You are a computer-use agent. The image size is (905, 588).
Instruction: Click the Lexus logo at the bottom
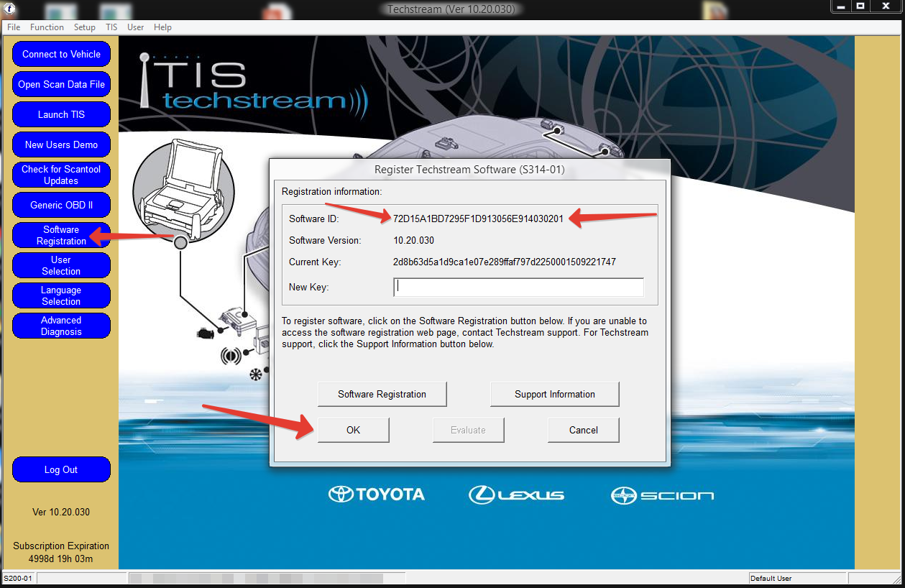point(516,495)
